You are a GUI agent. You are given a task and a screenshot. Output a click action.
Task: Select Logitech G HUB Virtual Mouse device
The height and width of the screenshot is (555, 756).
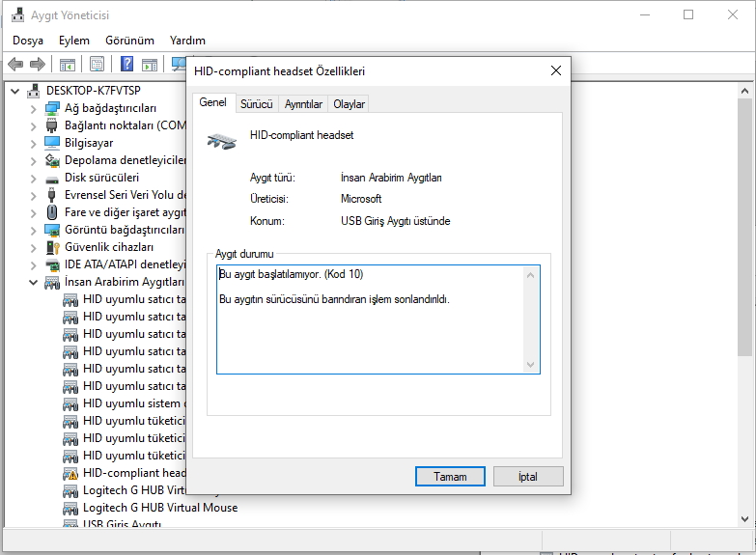159,508
